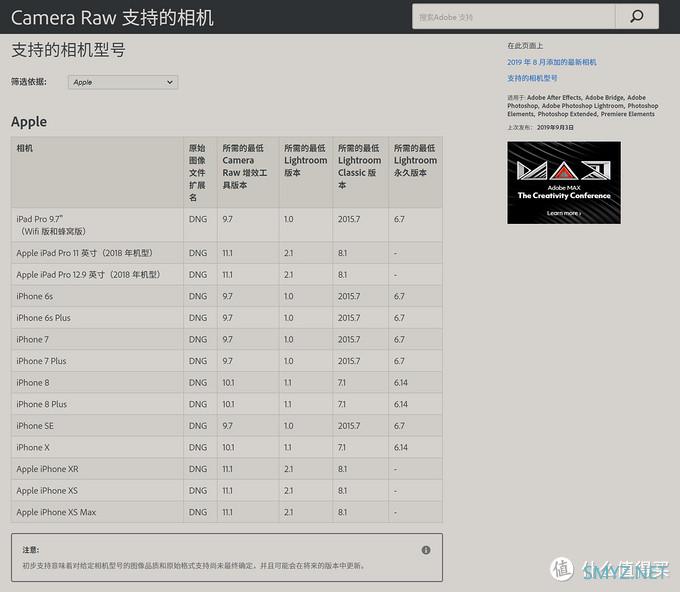680x592 pixels.
Task: Click DNG cell in iPhone X row
Action: pyautogui.click(x=198, y=447)
